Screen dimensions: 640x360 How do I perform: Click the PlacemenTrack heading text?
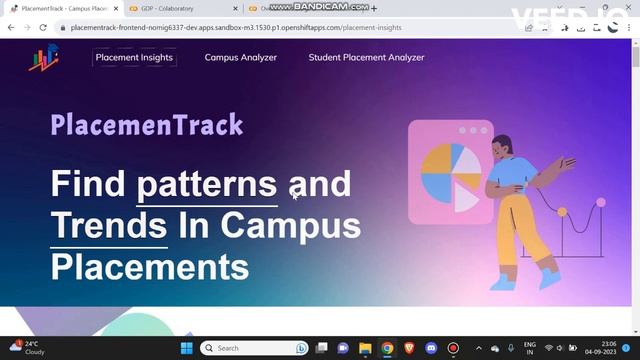pos(147,125)
